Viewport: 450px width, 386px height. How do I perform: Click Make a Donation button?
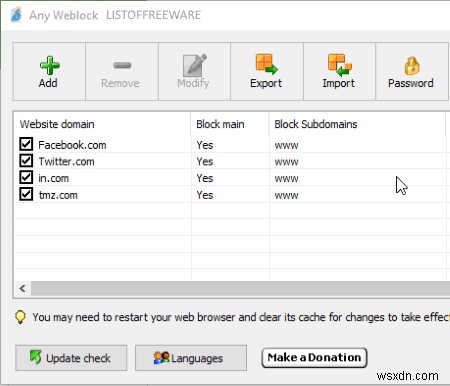[x=314, y=358]
